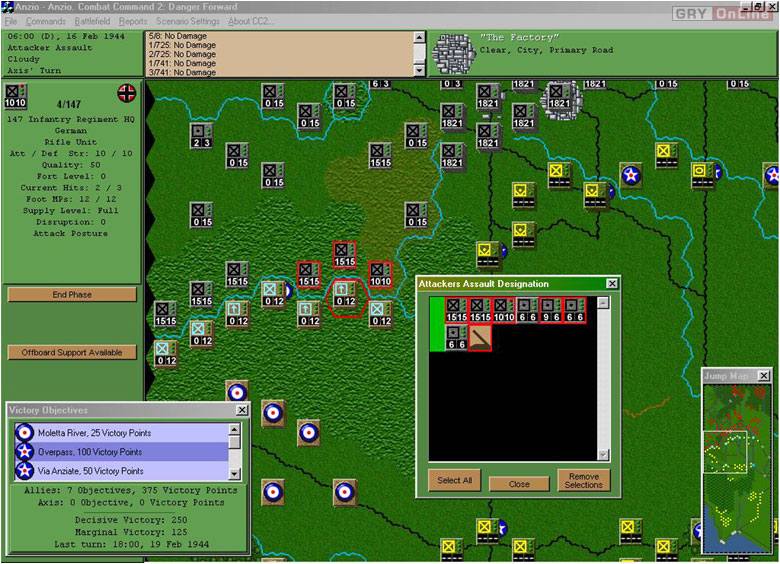Click the '2/725: No Damage' log entry
The image size is (780, 564).
click(182, 54)
